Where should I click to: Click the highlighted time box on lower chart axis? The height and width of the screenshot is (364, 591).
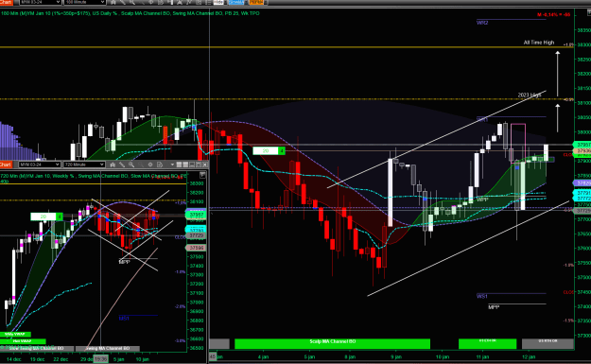click(100, 359)
